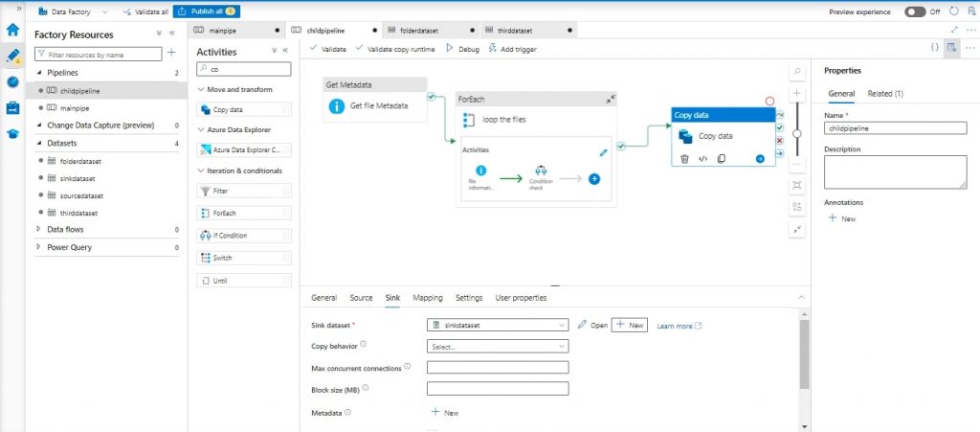The image size is (980, 432).
Task: Open the code view icon on Copy data activity
Action: click(702, 159)
